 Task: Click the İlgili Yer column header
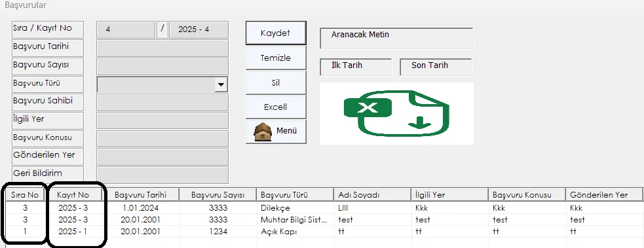click(449, 195)
